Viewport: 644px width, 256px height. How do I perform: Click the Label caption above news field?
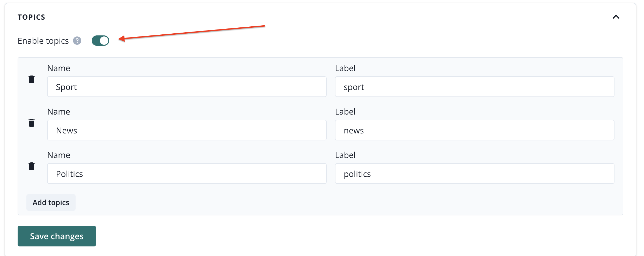345,112
